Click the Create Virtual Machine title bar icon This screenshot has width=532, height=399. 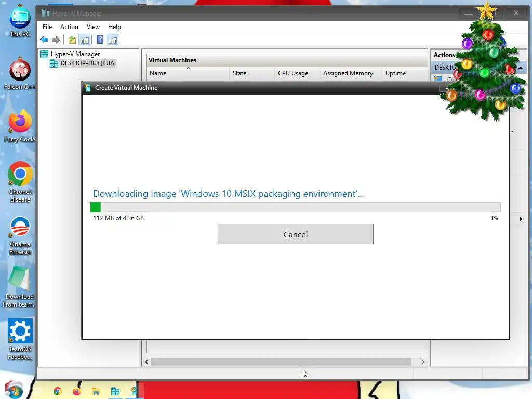coord(87,87)
